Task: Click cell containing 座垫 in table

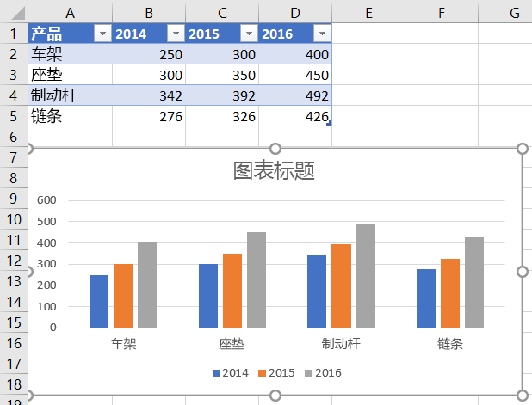Action: coord(71,75)
